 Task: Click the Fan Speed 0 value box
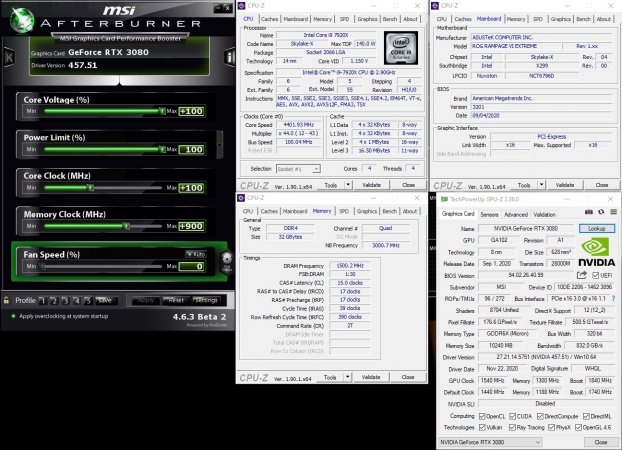(192, 266)
